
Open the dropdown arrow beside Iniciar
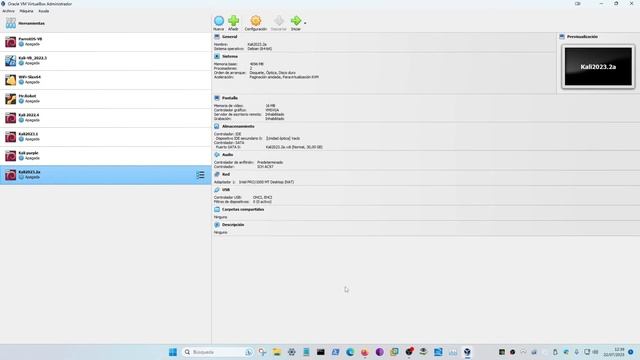coord(305,23)
